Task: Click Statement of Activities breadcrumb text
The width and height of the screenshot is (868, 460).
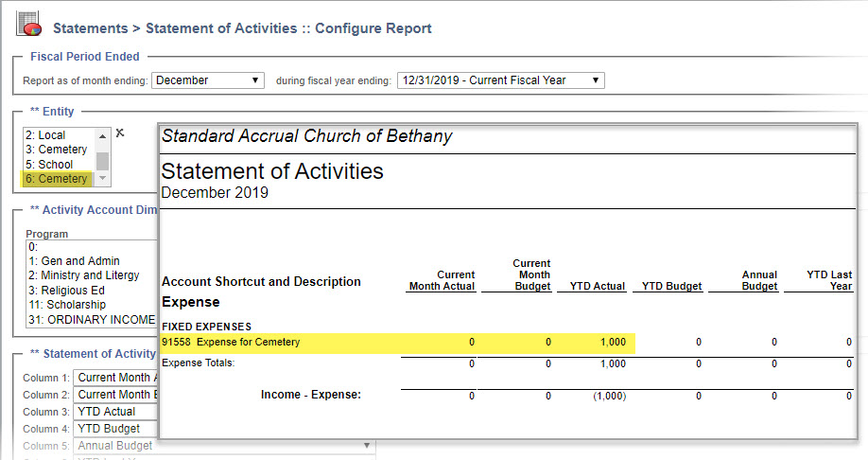Action: click(221, 28)
